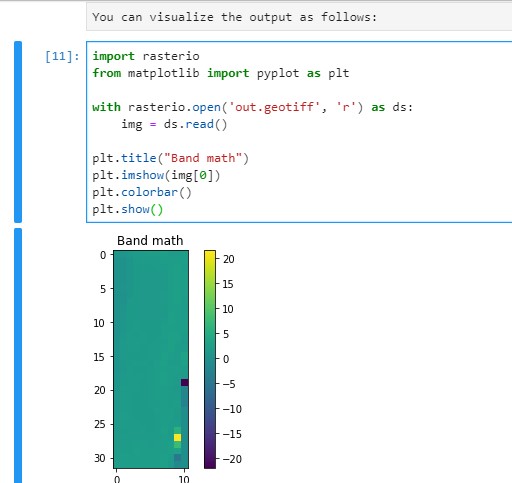512x483 pixels.
Task: Click the y-axis tick label 15
Action: pyautogui.click(x=99, y=357)
